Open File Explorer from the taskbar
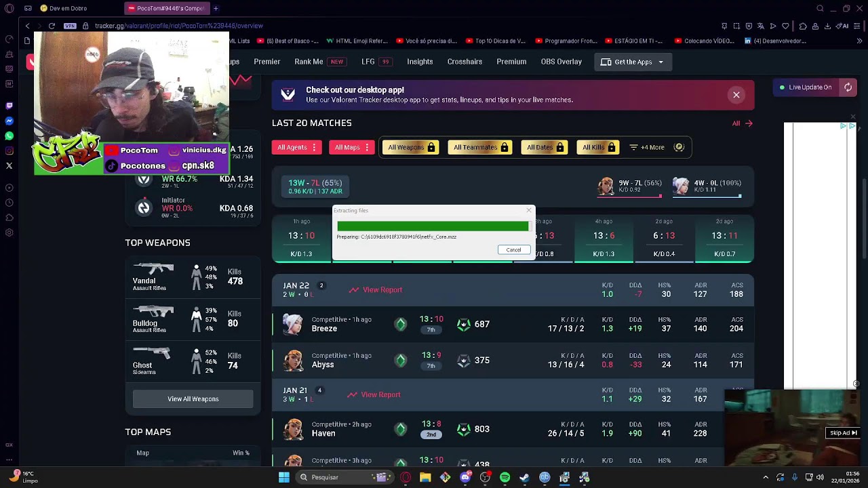This screenshot has width=868, height=488. pyautogui.click(x=425, y=477)
